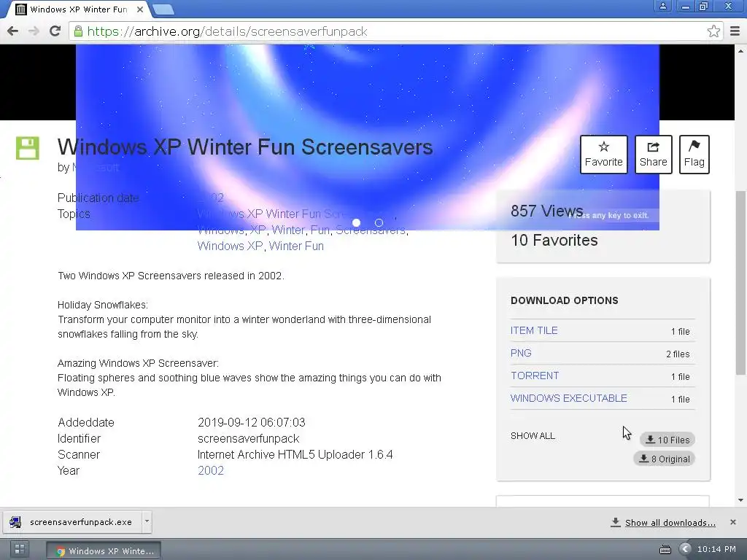Click the Windows XP topic link
This screenshot has width=747, height=560.
coord(230,246)
